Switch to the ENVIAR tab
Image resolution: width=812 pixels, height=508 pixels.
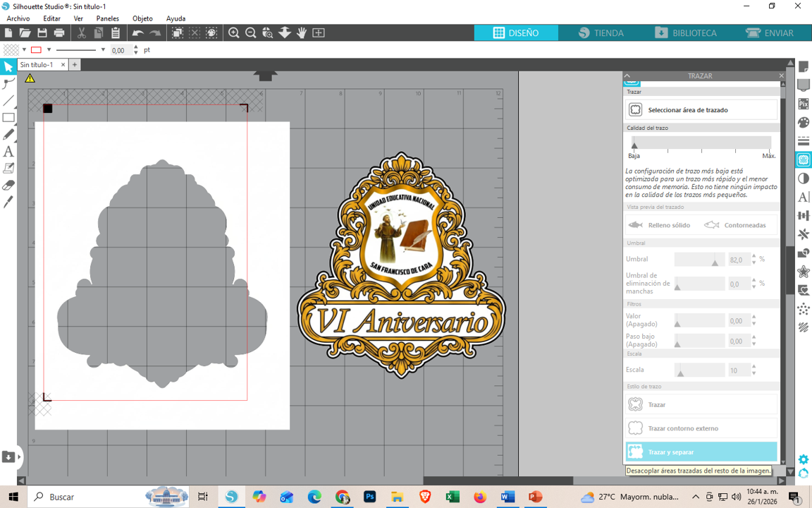click(770, 32)
